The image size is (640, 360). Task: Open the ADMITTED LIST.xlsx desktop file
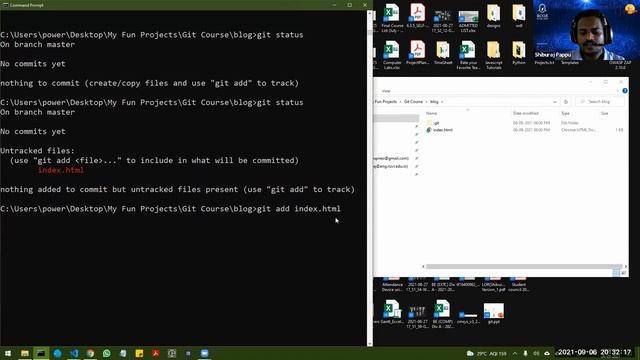pyautogui.click(x=468, y=21)
